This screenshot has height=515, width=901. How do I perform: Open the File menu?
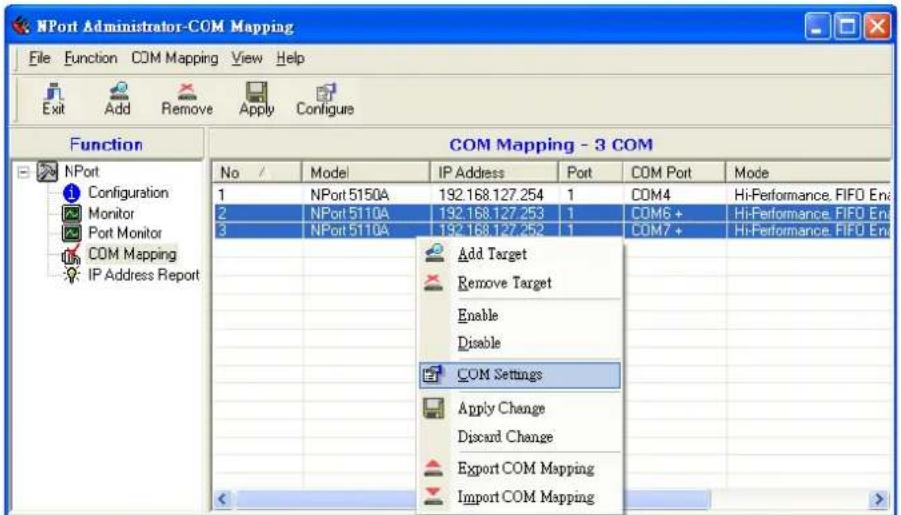[40, 59]
